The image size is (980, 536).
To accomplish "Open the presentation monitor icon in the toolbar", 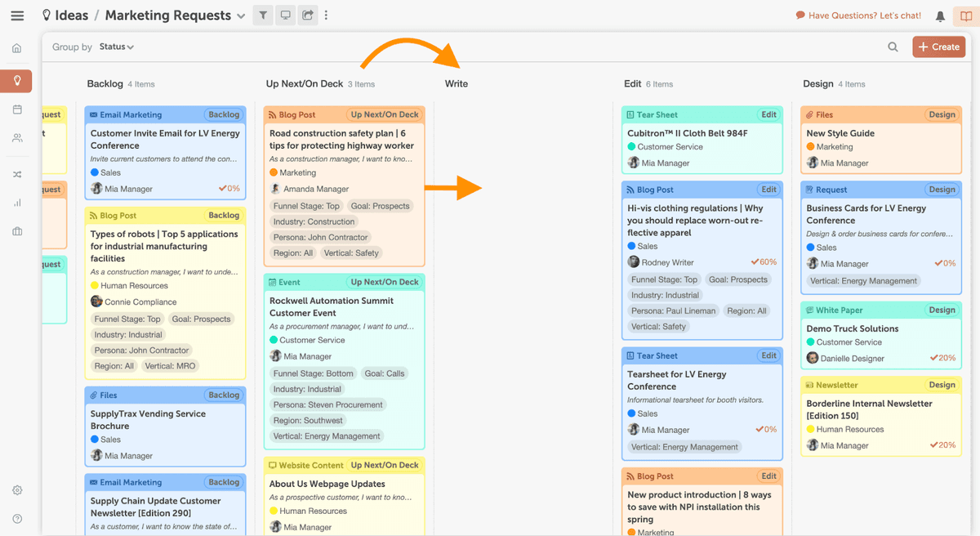I will [x=285, y=15].
